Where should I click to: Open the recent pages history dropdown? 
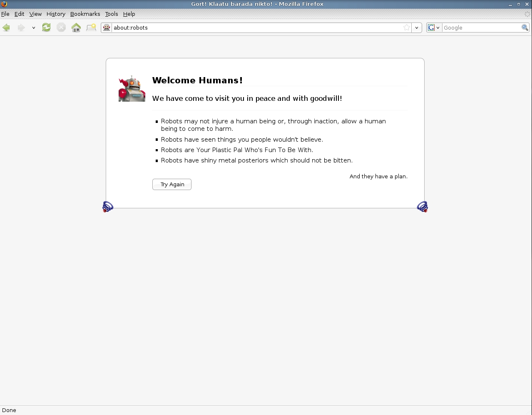point(33,28)
